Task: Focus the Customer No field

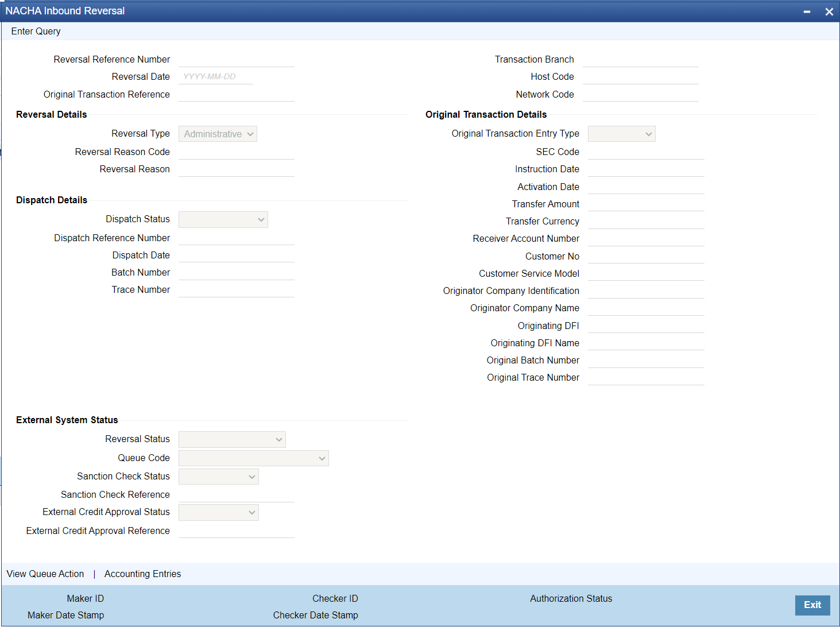Action: [x=646, y=256]
